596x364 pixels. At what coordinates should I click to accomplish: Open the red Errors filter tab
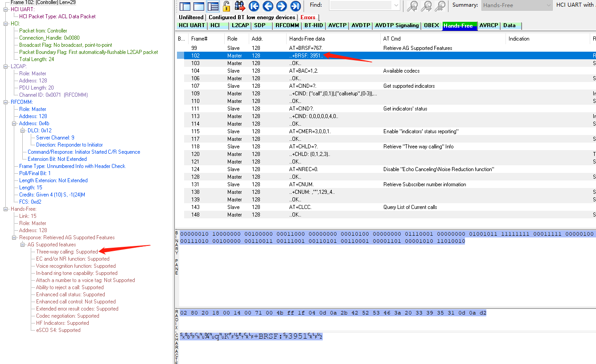click(x=308, y=17)
